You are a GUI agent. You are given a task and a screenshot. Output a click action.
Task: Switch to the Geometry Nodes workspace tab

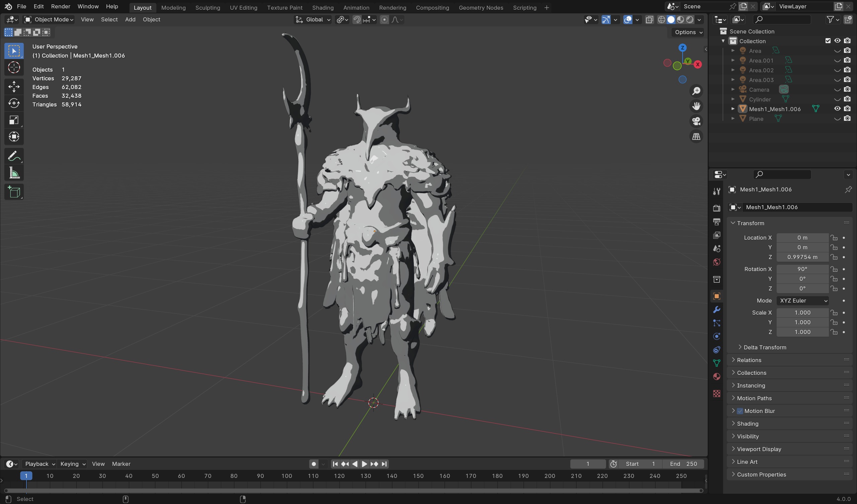(x=481, y=7)
